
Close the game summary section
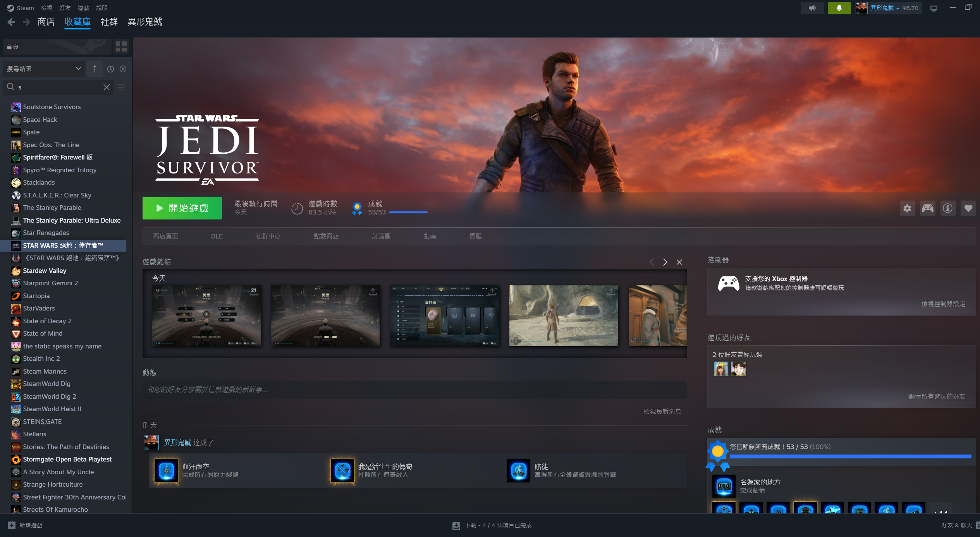[679, 262]
